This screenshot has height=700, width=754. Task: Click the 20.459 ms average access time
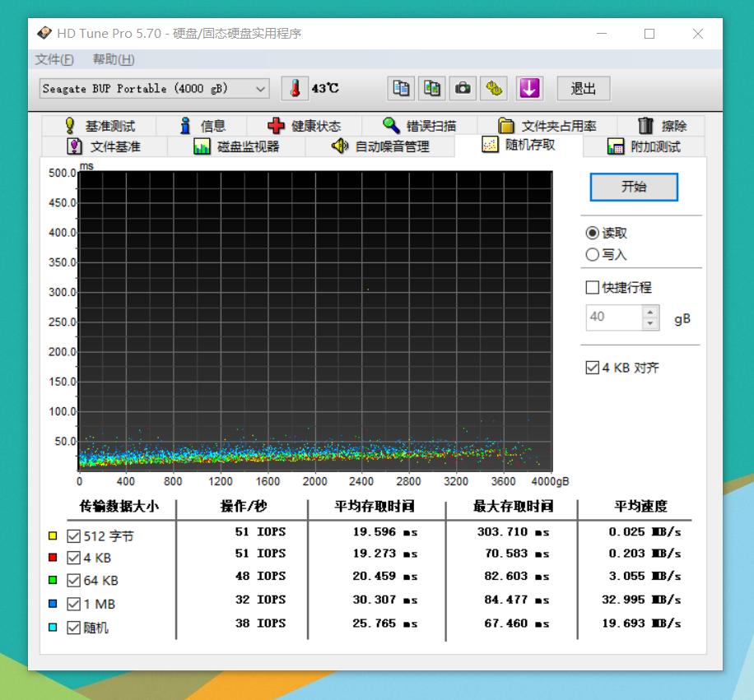click(384, 576)
